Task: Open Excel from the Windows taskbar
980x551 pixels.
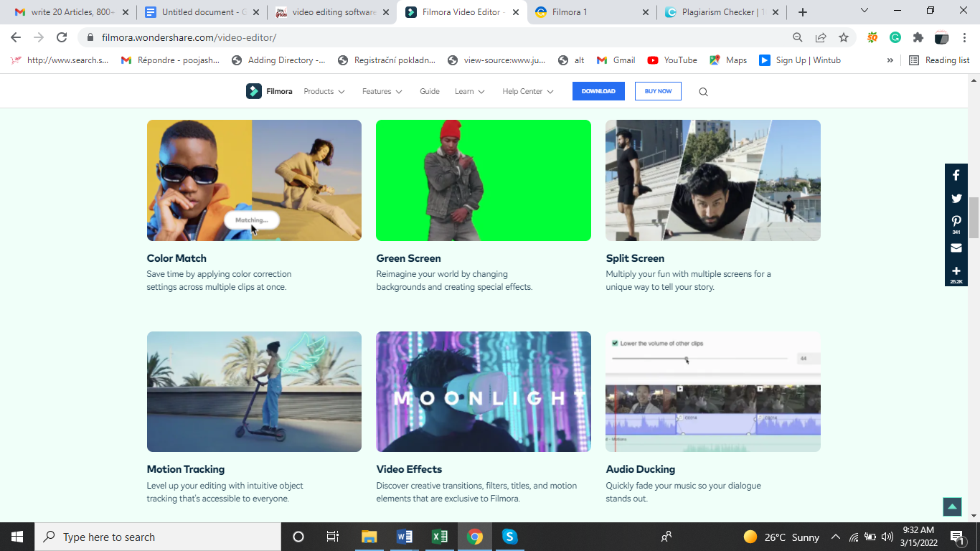Action: point(439,537)
